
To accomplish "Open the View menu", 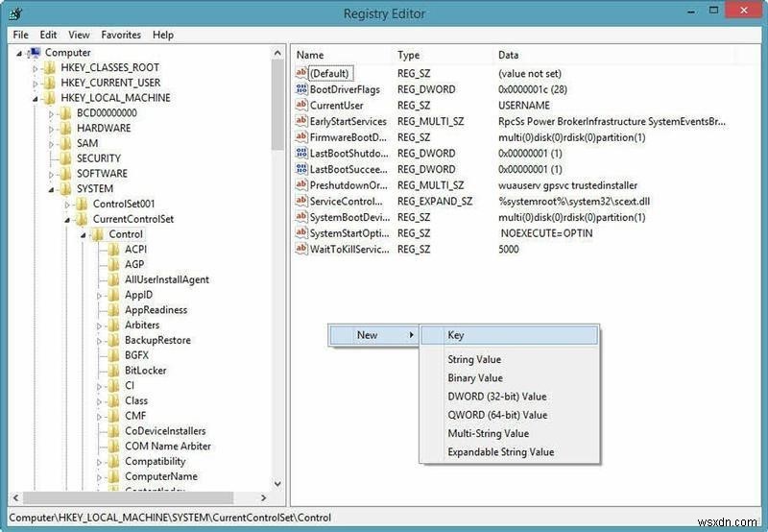I will click(x=79, y=35).
